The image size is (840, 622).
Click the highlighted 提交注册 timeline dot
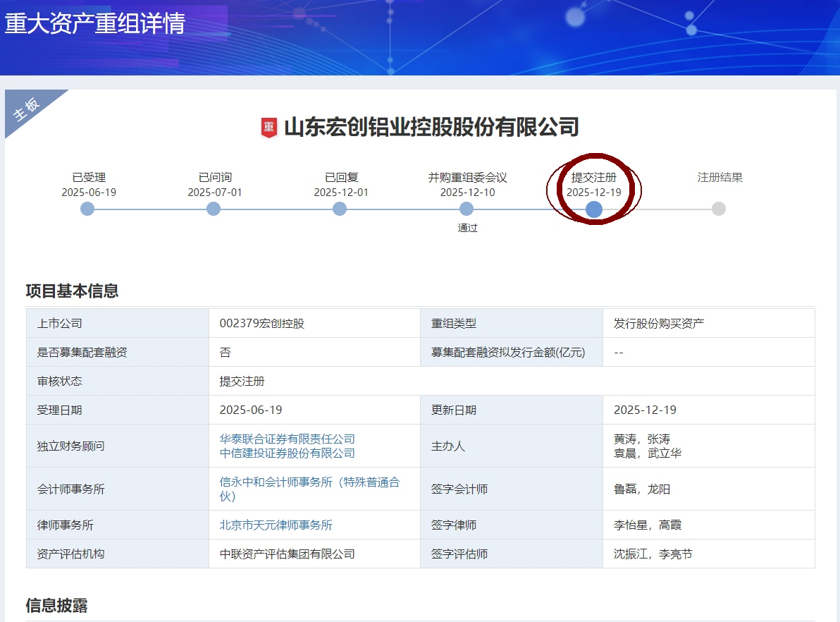593,209
